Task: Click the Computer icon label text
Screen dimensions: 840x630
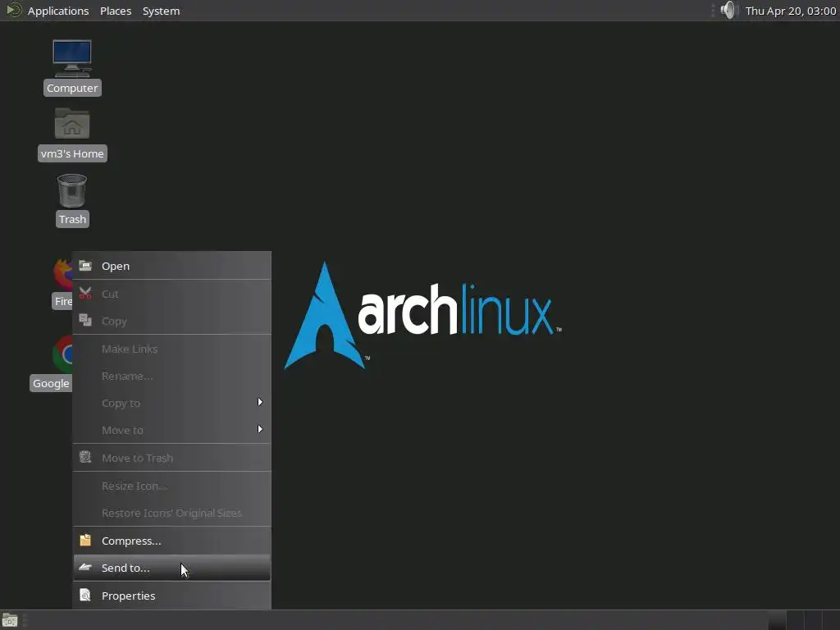Action: click(x=72, y=88)
